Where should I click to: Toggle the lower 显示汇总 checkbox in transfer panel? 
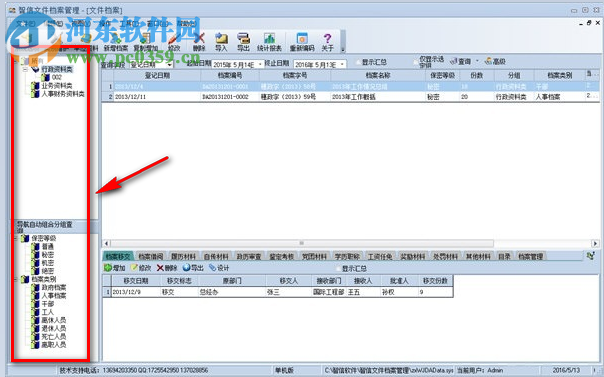click(x=338, y=268)
